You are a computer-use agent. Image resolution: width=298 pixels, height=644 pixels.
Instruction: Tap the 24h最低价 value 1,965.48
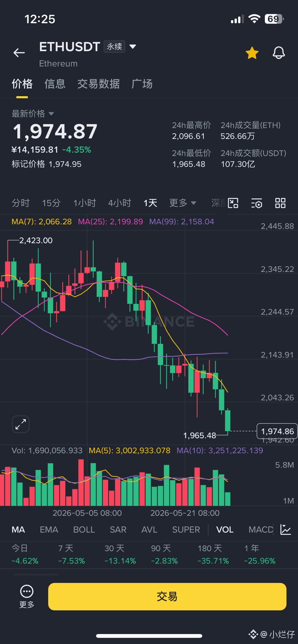pyautogui.click(x=189, y=165)
